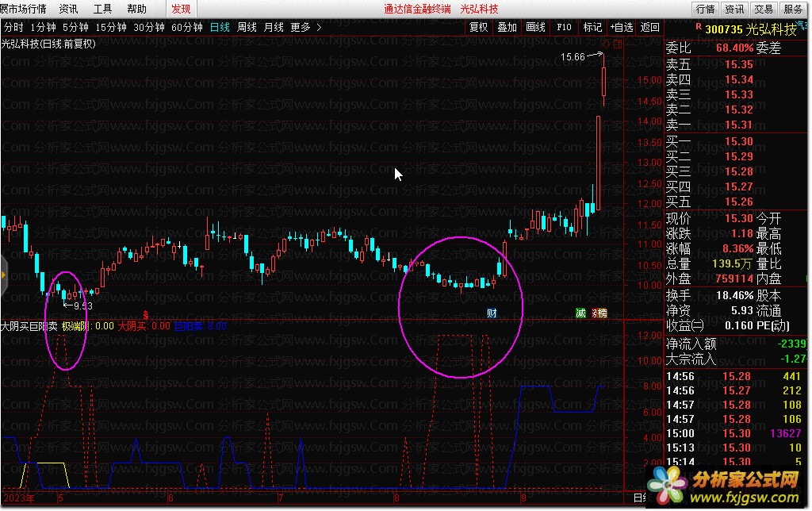Click the 卖五 price 15.35
The height and width of the screenshot is (511, 812).
739,64
